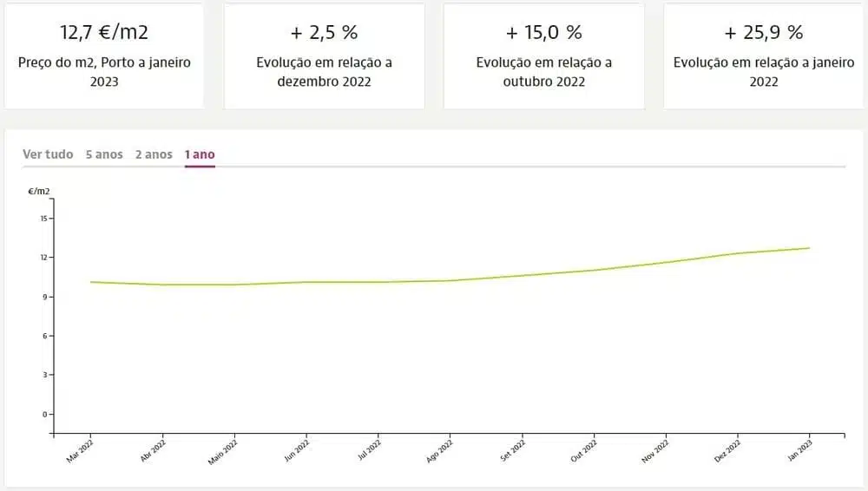Viewport: 868px width, 491px height.
Task: Click the Jun 2022 axis label
Action: (x=297, y=453)
